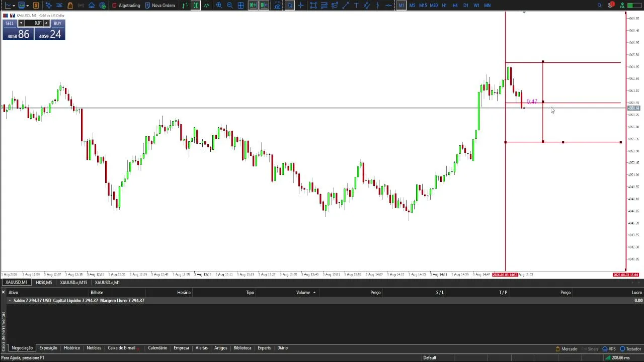Take a chart screenshot with camera icon

[x=277, y=5]
